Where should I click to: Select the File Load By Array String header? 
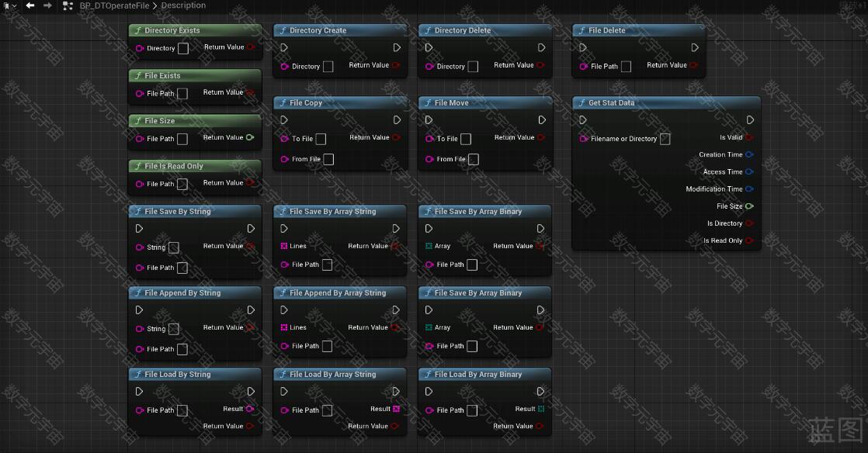click(x=340, y=375)
